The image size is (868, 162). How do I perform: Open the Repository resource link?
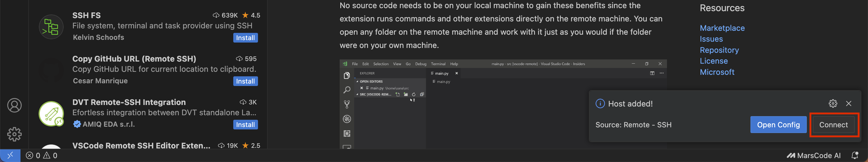[x=719, y=50]
